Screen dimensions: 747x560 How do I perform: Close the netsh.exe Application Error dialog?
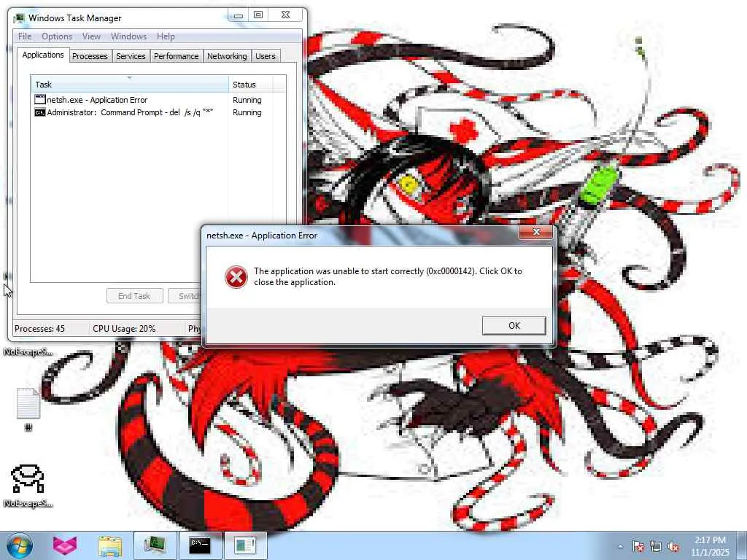[536, 232]
